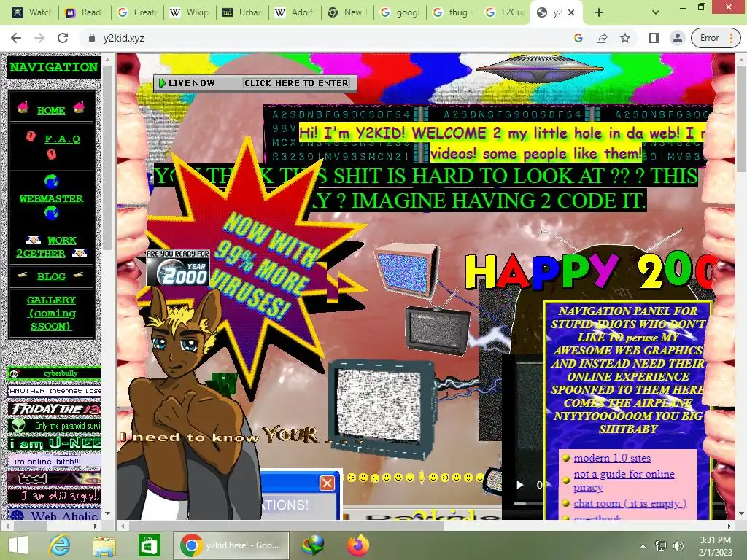This screenshot has width=747, height=560.
Task: Go back with the browser back arrow
Action: pyautogui.click(x=16, y=38)
